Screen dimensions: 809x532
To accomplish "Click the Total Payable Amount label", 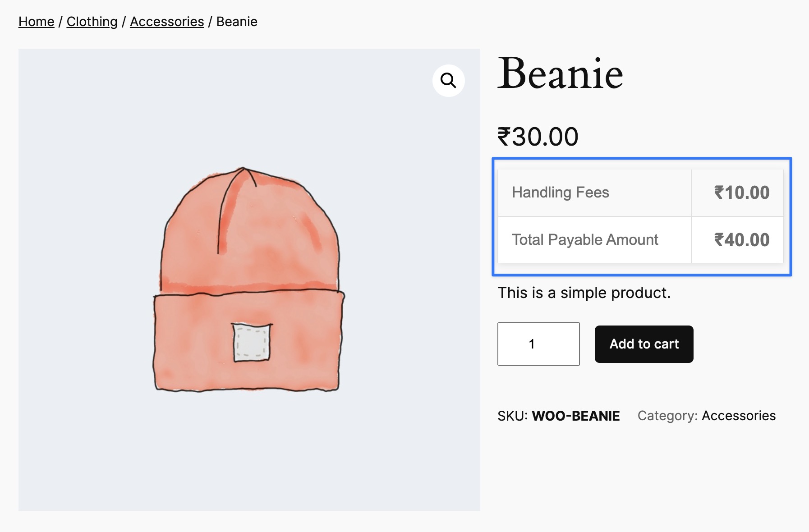I will tap(585, 240).
